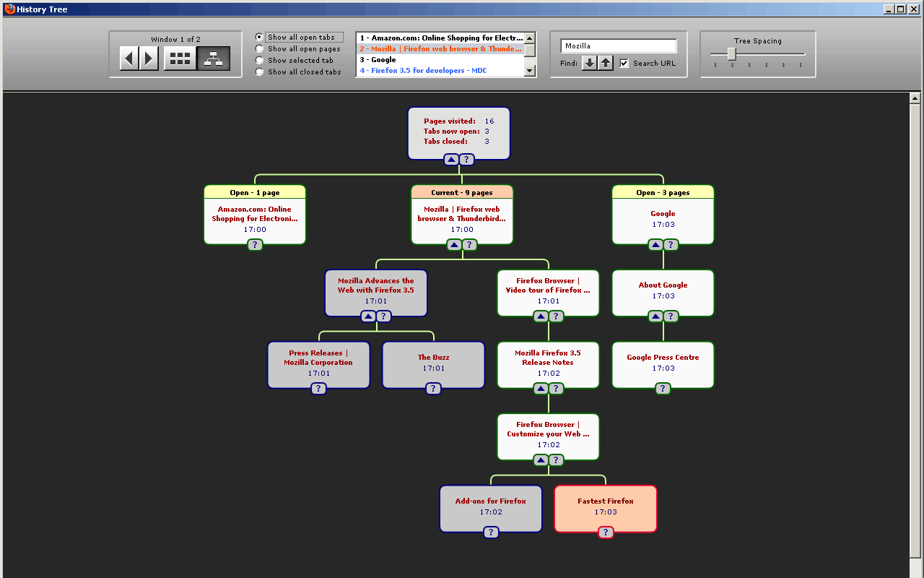Go to previous window using left arrow
The image size is (924, 578).
(x=128, y=59)
